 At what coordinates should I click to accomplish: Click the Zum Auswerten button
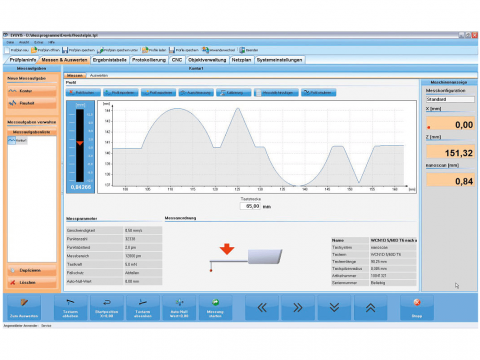point(24,308)
